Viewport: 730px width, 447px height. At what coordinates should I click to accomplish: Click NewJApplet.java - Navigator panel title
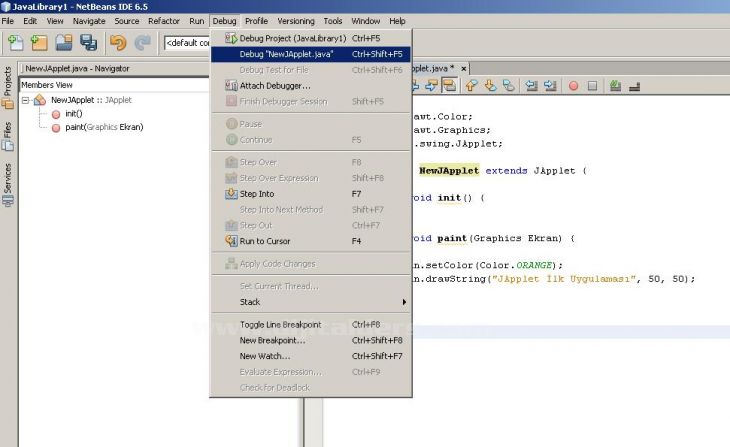point(77,68)
